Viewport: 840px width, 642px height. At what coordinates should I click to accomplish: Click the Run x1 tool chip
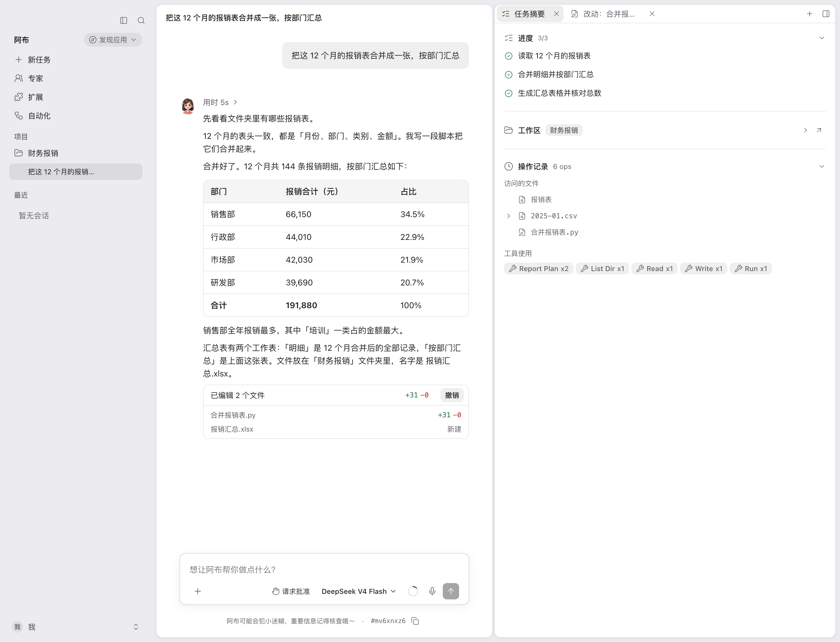[751, 269]
